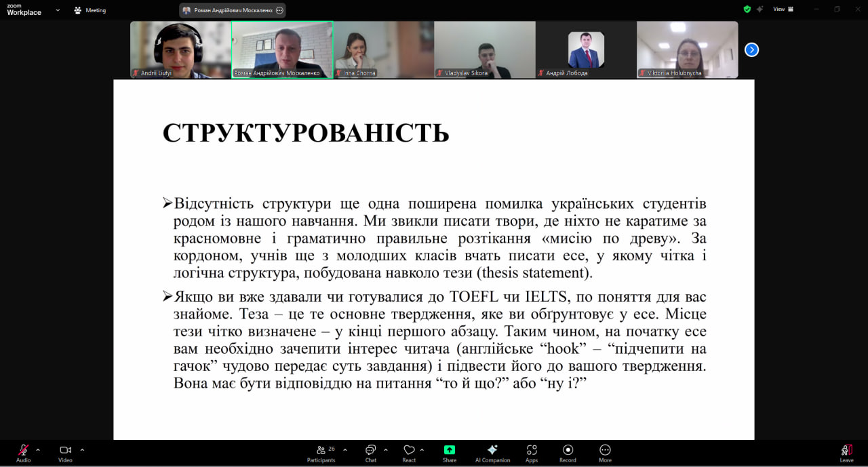The image size is (868, 467).
Task: Click the Zoom Workplace logo
Action: [24, 10]
